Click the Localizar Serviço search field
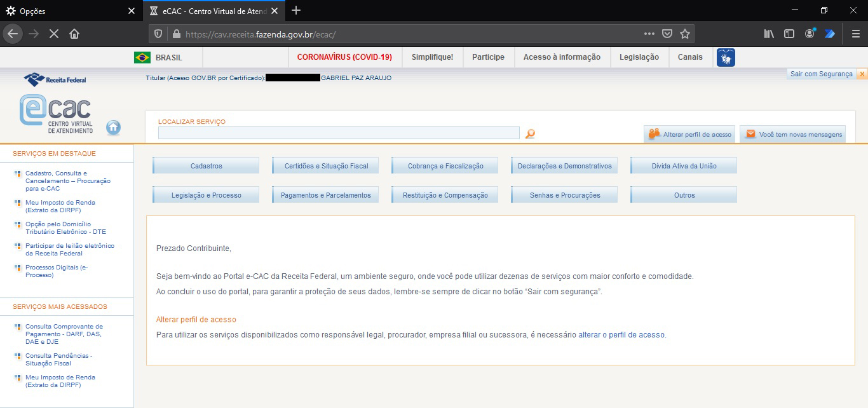This screenshot has height=408, width=868. 338,133
